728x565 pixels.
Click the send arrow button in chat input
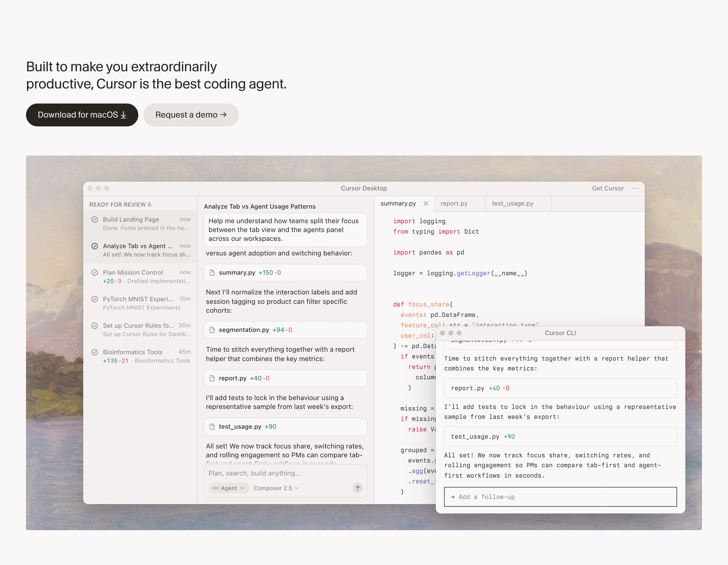pos(358,488)
